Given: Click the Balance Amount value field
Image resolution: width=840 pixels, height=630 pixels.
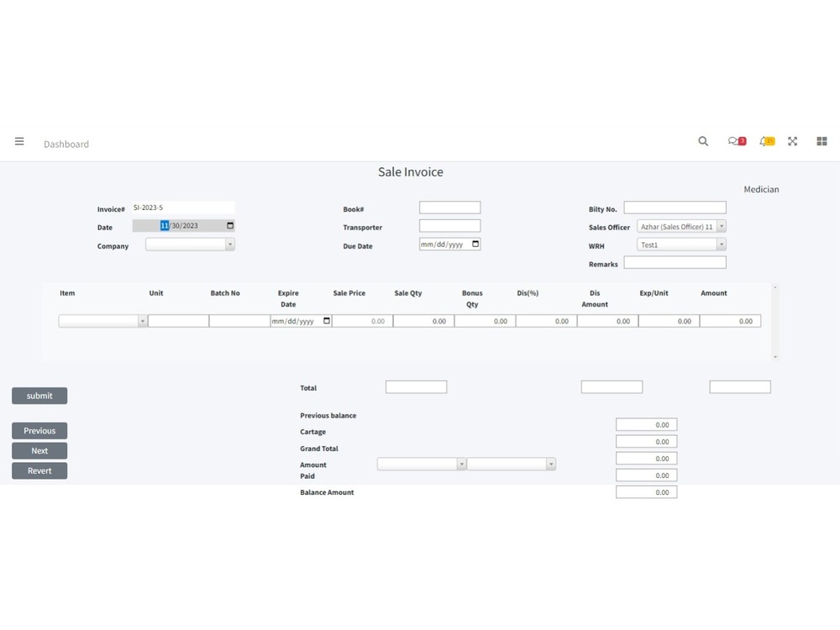Looking at the screenshot, I should [x=647, y=492].
